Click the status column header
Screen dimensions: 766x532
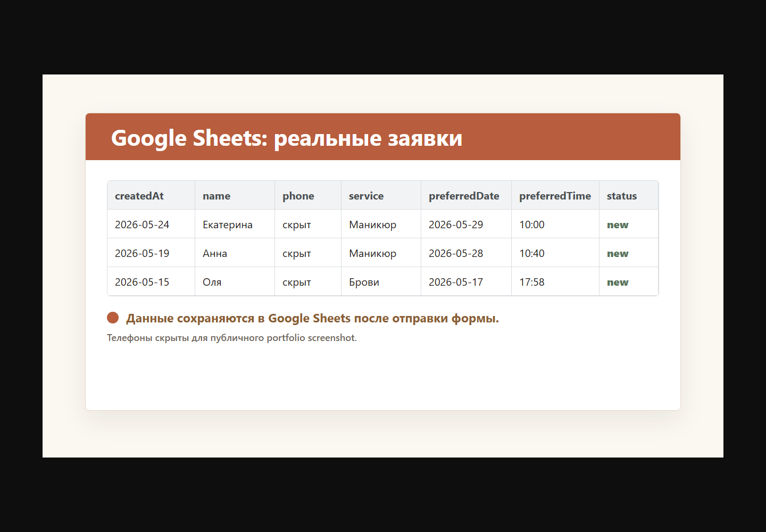629,195
